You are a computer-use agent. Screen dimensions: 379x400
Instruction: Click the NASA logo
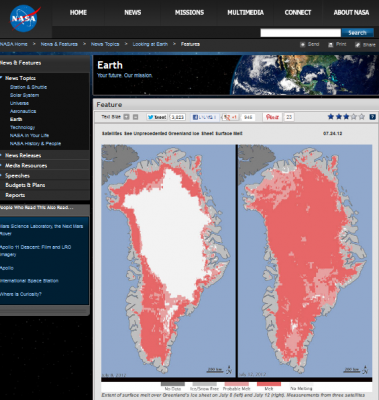tap(24, 19)
